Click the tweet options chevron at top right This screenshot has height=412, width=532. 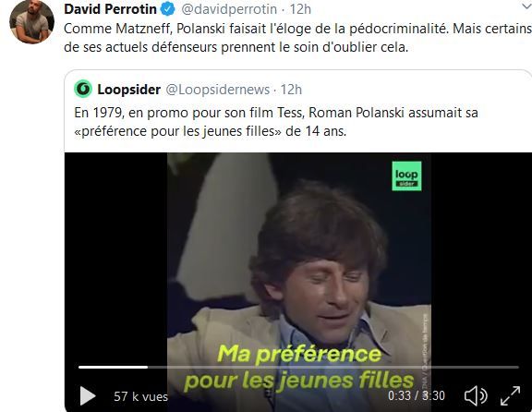point(526,6)
